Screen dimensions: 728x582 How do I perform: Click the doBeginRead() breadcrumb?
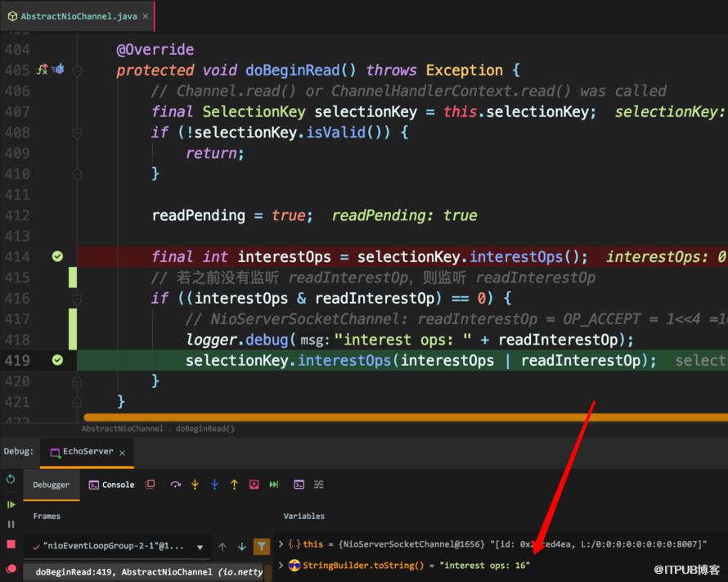point(204,429)
